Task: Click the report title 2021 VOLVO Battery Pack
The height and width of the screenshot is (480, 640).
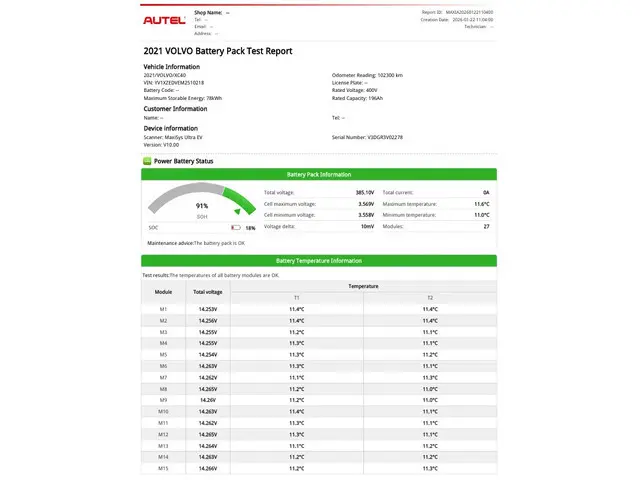Action: tap(219, 51)
